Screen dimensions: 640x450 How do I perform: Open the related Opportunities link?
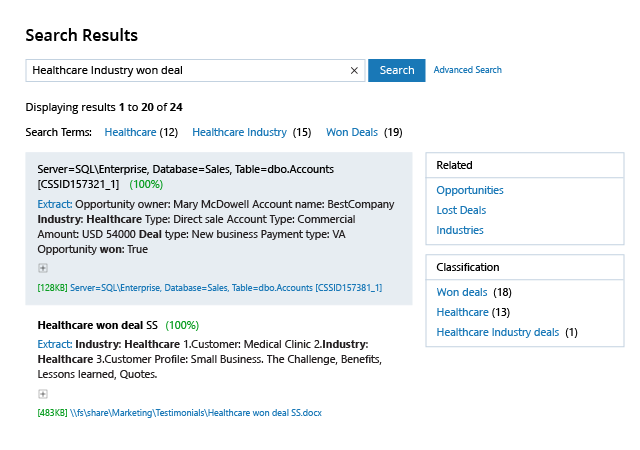(x=470, y=190)
